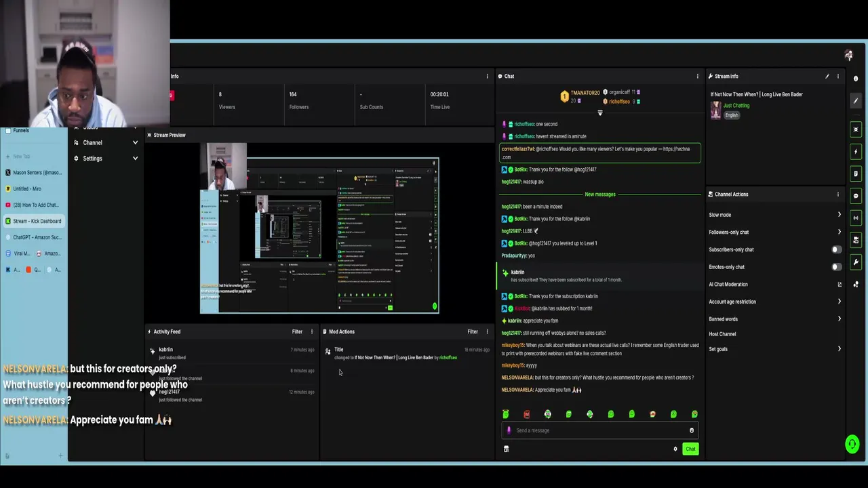
Task: Click the lightning bolt icon in right rail
Action: pyautogui.click(x=856, y=152)
